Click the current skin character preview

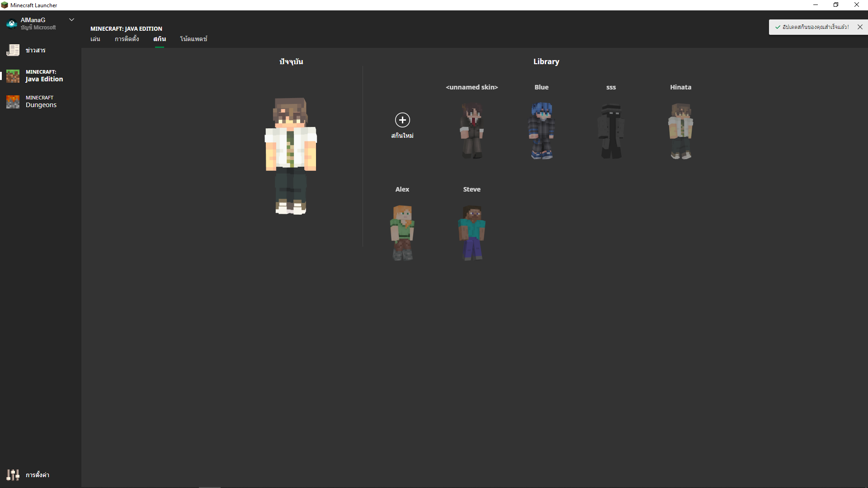291,156
